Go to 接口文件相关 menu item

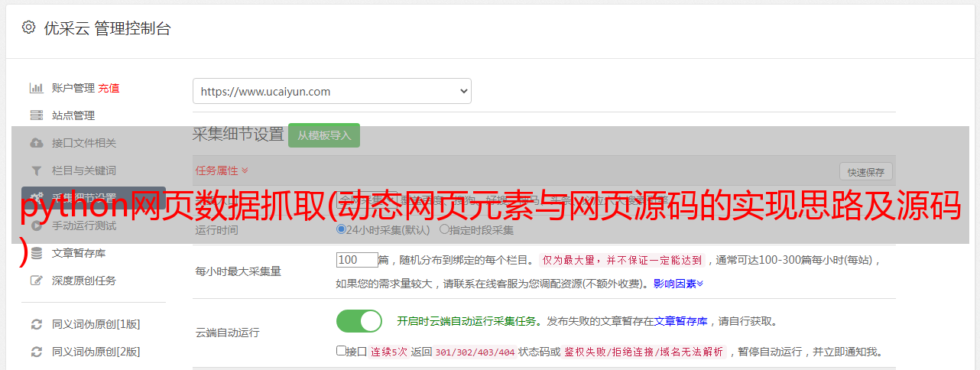84,143
